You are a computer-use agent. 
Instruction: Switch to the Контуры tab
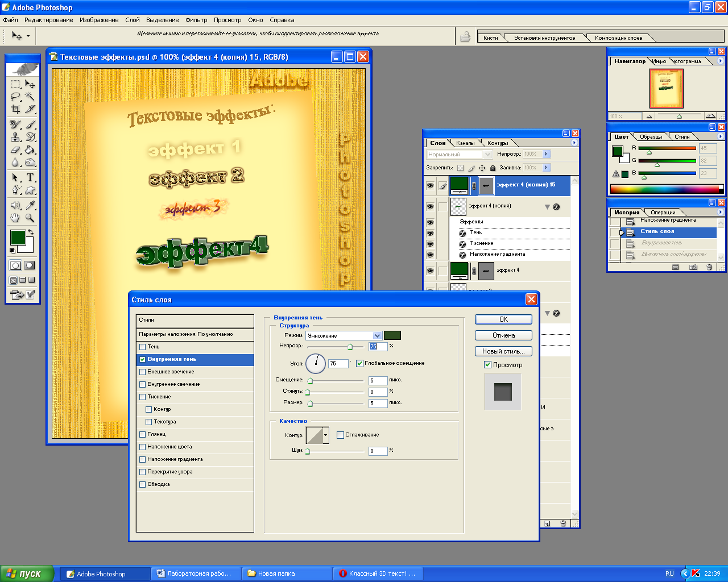[498, 143]
